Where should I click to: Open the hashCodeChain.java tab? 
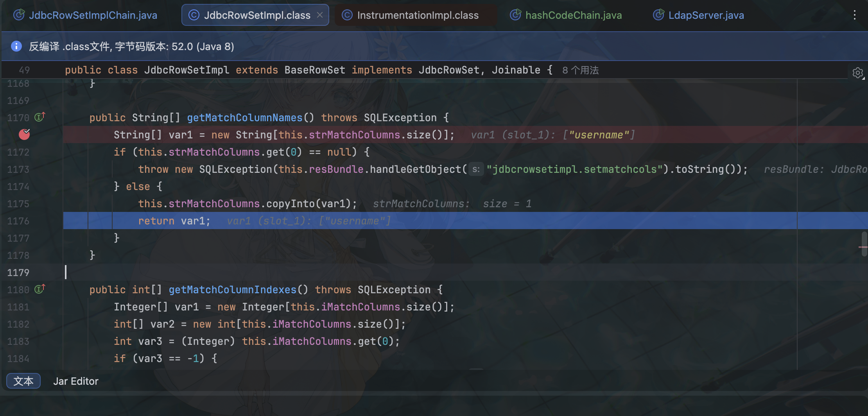pyautogui.click(x=573, y=15)
